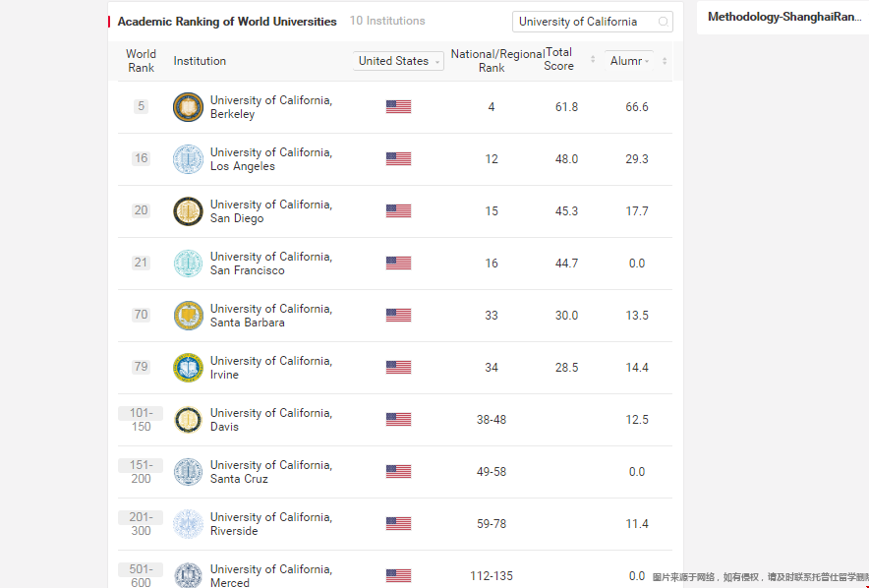This screenshot has width=869, height=588.
Task: Click into the University of California search field
Action: pyautogui.click(x=580, y=22)
